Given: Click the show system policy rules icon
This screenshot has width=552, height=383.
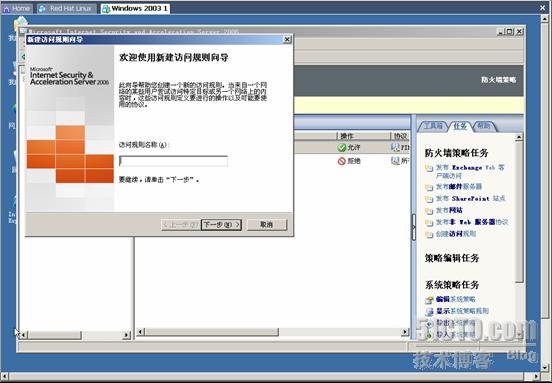Looking at the screenshot, I should 429,312.
